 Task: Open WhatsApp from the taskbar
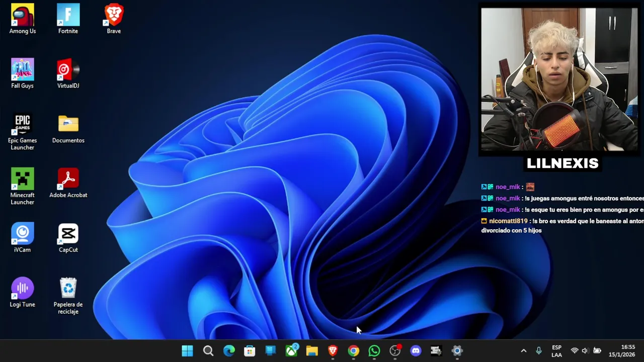pos(374,351)
